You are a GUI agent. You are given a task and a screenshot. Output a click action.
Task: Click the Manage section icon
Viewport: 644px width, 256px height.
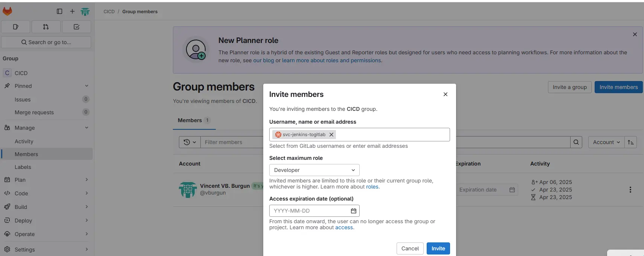point(7,128)
